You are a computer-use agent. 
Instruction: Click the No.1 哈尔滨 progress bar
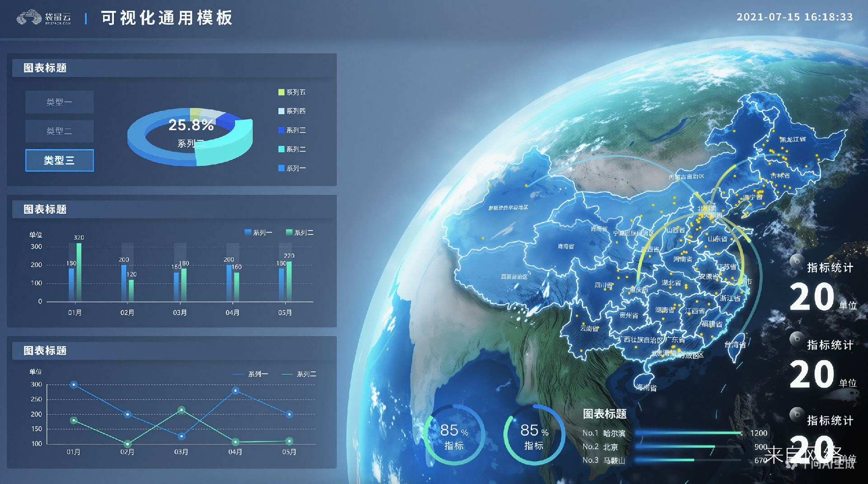688,433
